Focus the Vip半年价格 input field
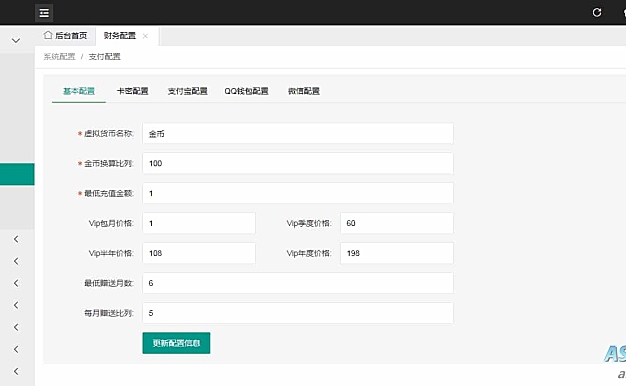 (199, 253)
